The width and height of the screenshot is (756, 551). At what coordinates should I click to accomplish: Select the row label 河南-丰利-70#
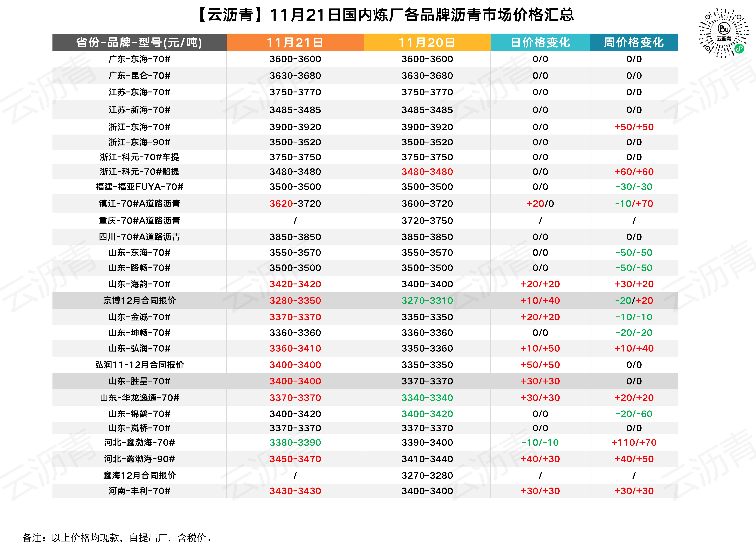pos(139,491)
